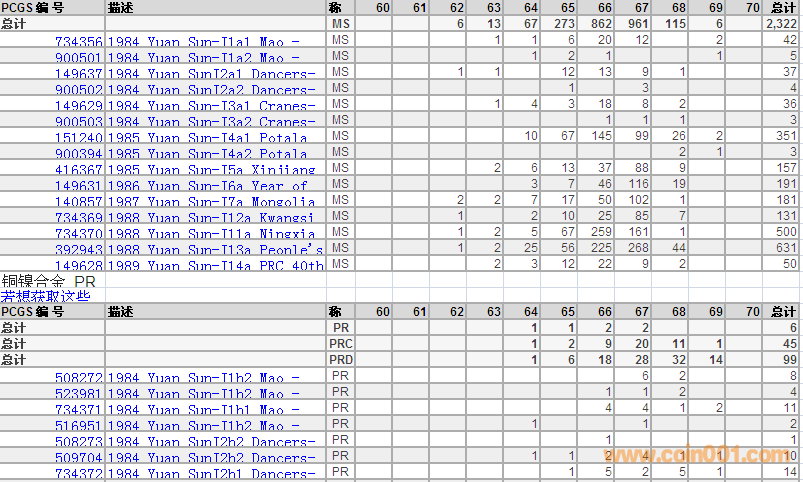
Task: Open PCGS number 734356 link
Action: pyautogui.click(x=78, y=41)
